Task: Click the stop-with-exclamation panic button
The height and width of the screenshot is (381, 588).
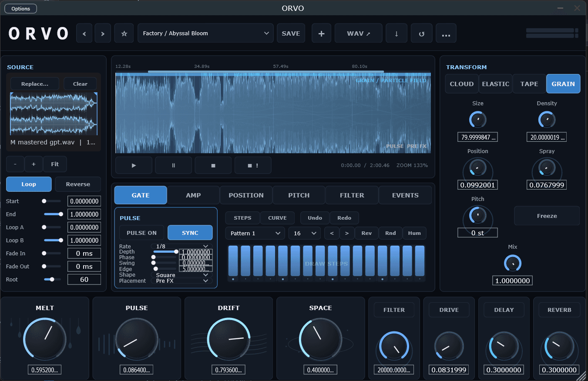Action: pyautogui.click(x=253, y=165)
